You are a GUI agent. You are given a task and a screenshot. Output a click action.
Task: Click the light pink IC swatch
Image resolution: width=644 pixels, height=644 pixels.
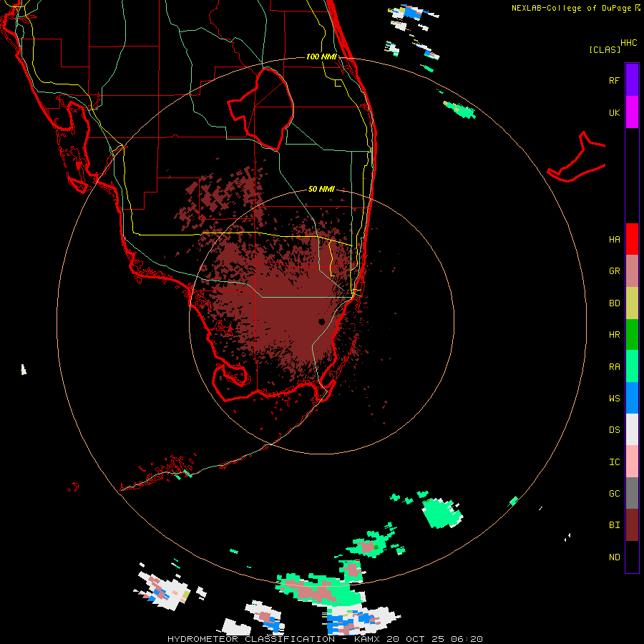[x=632, y=462]
